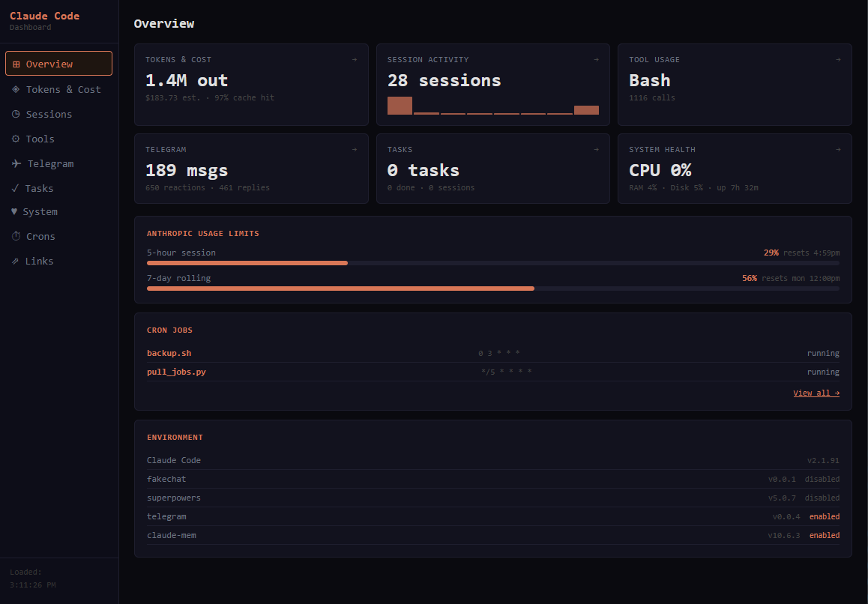The height and width of the screenshot is (604, 868).
Task: Click the 29% session usage value
Action: pyautogui.click(x=771, y=253)
